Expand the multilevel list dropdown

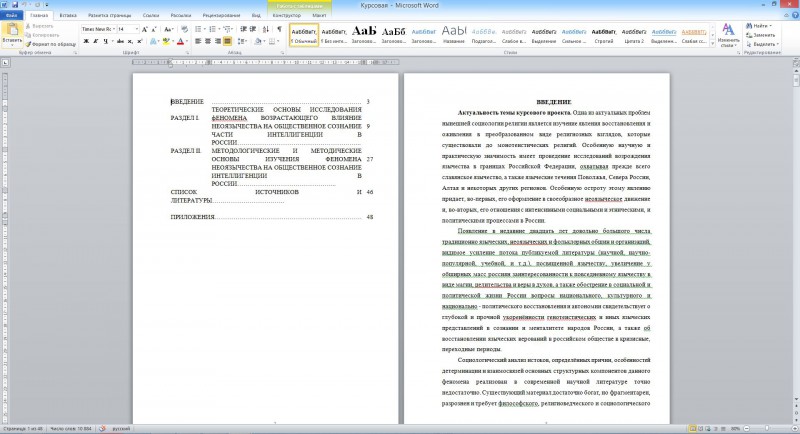tap(233, 30)
